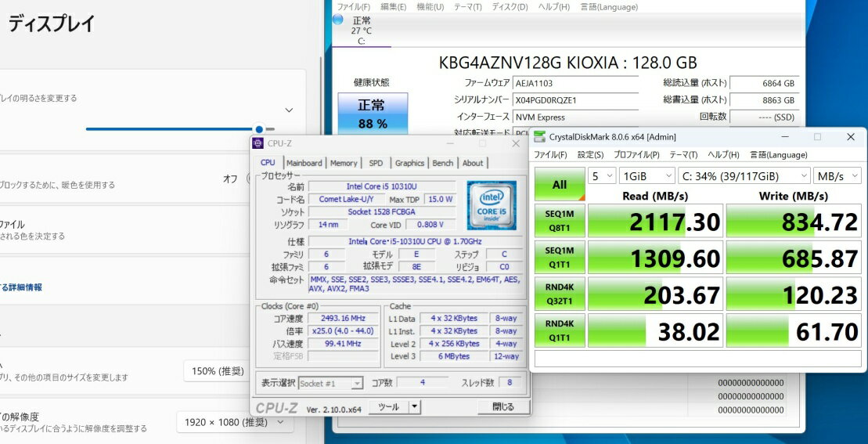
Task: Click the 正常 88% health status box
Action: tap(372, 114)
